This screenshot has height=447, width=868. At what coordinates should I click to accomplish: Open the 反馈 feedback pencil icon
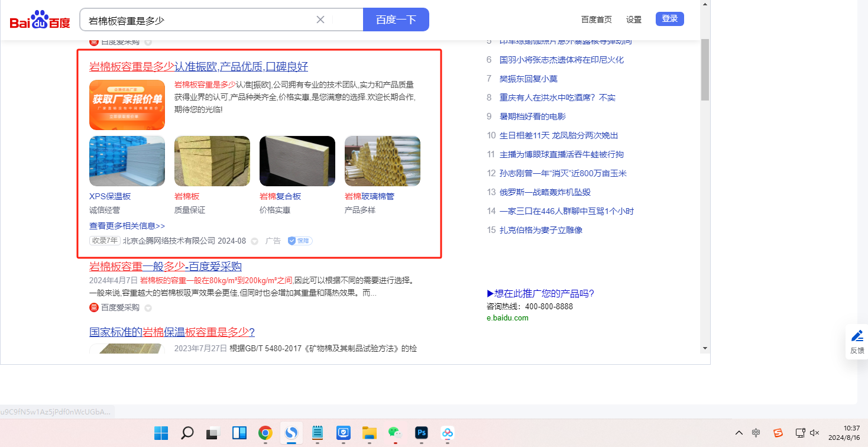tap(857, 341)
